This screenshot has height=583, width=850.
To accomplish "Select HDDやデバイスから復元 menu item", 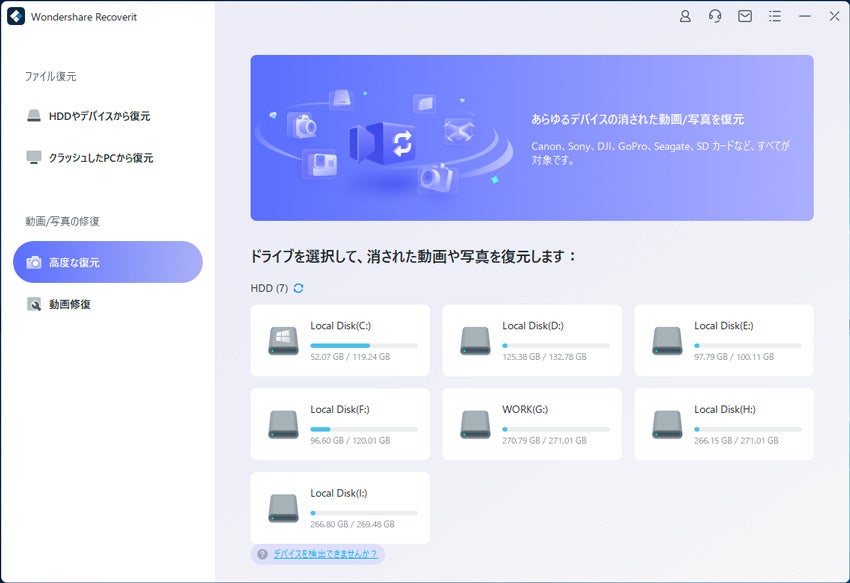I will pyautogui.click(x=107, y=116).
